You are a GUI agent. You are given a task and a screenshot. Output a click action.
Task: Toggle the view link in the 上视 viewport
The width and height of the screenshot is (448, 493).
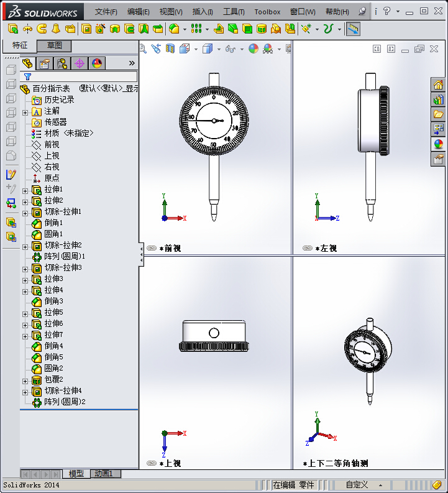tap(152, 463)
